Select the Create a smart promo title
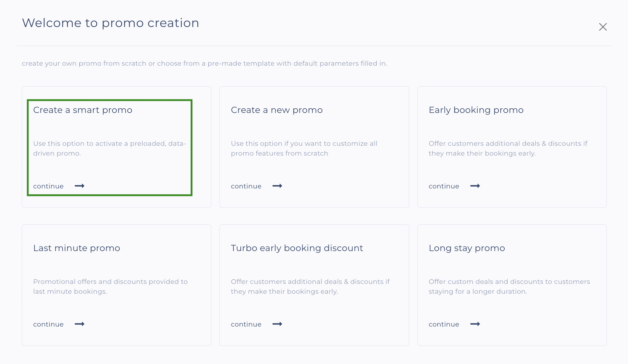This screenshot has height=364, width=628. click(x=83, y=110)
